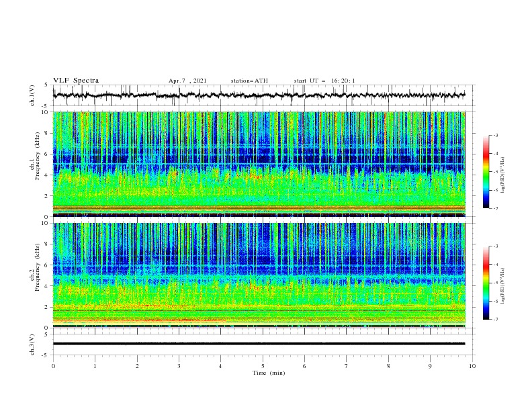Click the "-7" value on ch.2 color bar
532x411 pixels.
496,320
